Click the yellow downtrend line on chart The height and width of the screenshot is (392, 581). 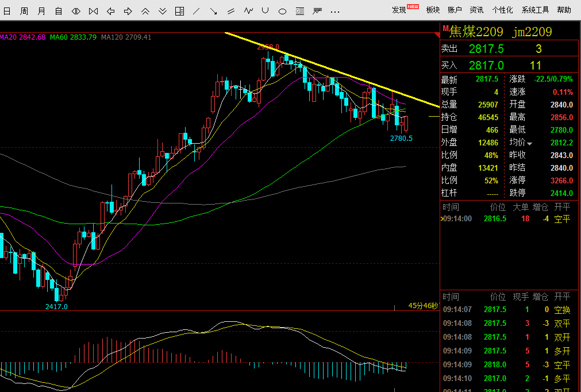(333, 70)
